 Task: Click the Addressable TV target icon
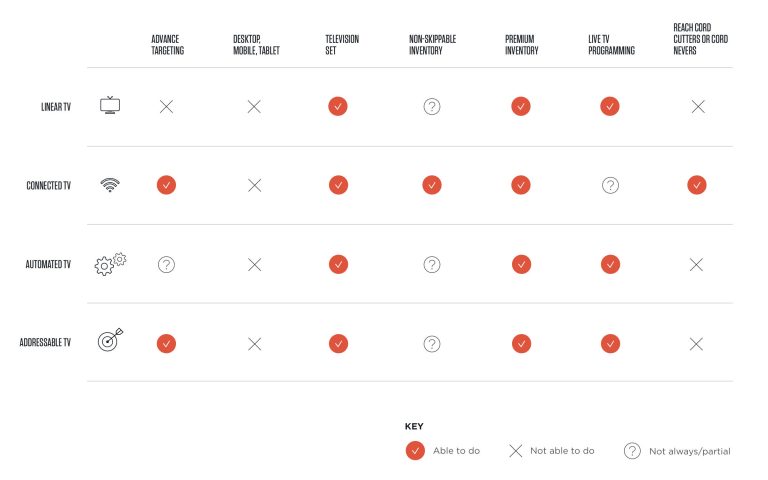[x=110, y=342]
